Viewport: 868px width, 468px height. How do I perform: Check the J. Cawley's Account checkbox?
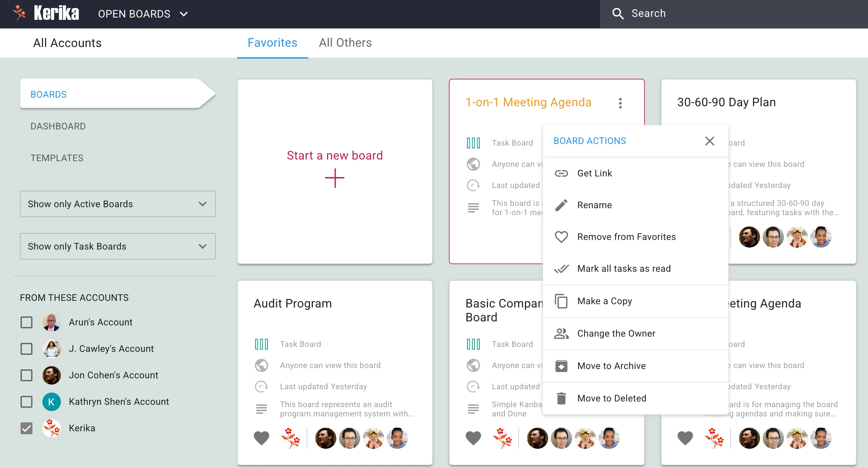click(x=26, y=349)
